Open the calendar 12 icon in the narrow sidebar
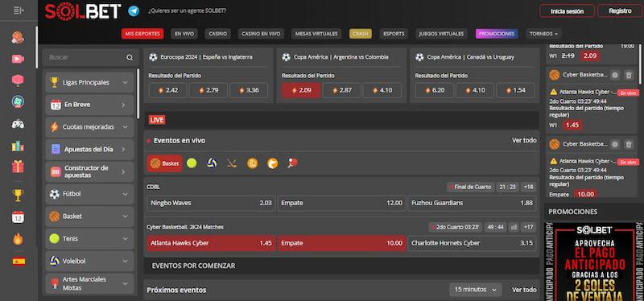The height and width of the screenshot is (301, 644). [x=18, y=216]
